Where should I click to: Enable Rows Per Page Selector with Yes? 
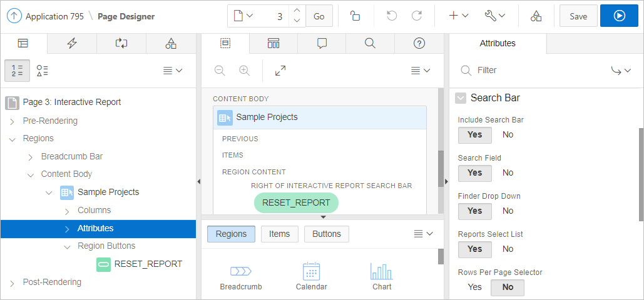pos(475,287)
